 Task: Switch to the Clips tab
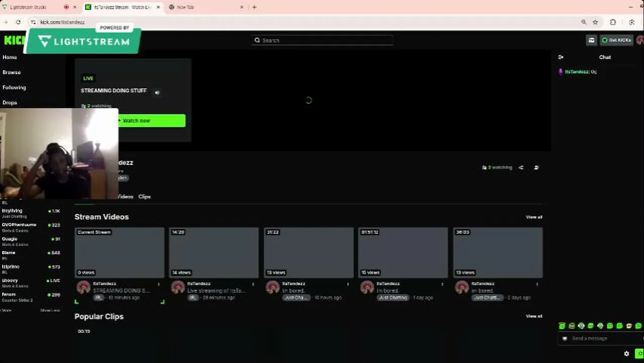coord(145,197)
